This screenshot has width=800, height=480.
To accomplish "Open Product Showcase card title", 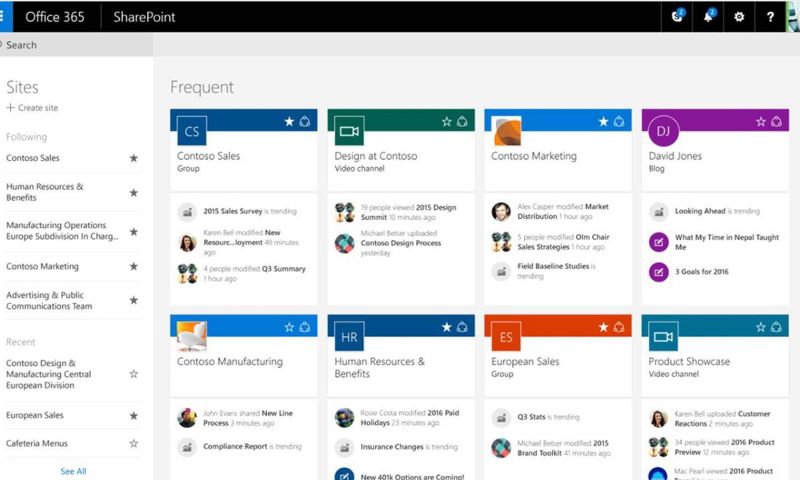I will click(x=689, y=362).
